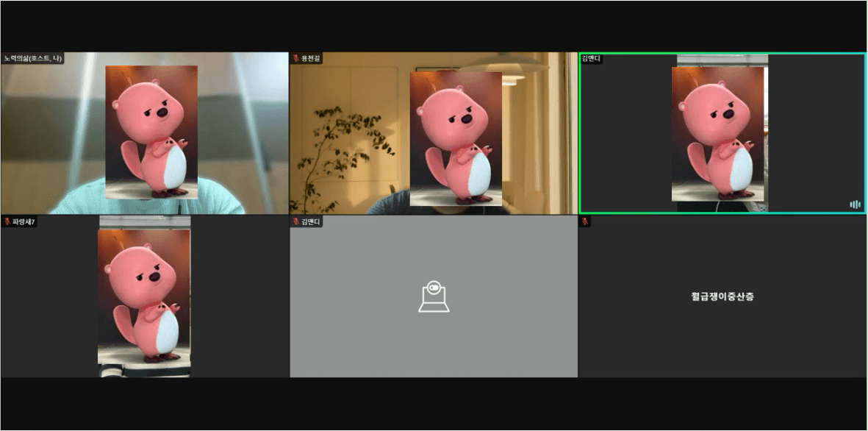Select the 용천길 participant video tile

434,133
